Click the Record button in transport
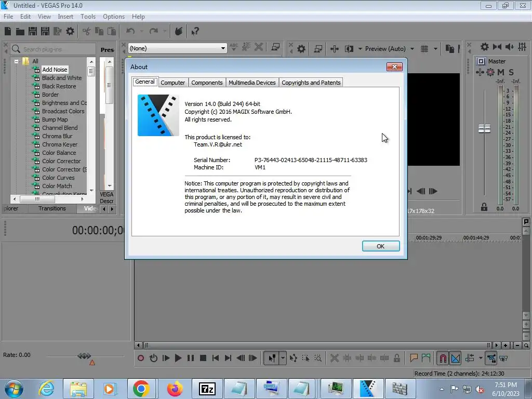Image resolution: width=532 pixels, height=399 pixels. (140, 358)
